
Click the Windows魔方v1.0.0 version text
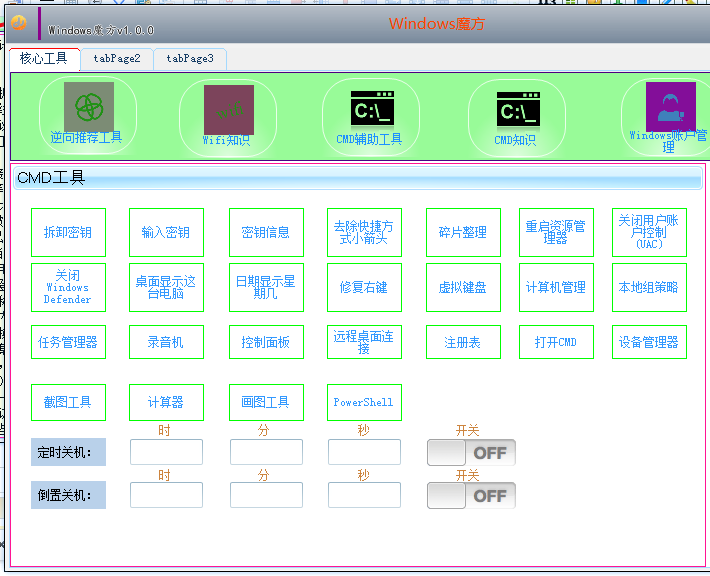point(101,30)
